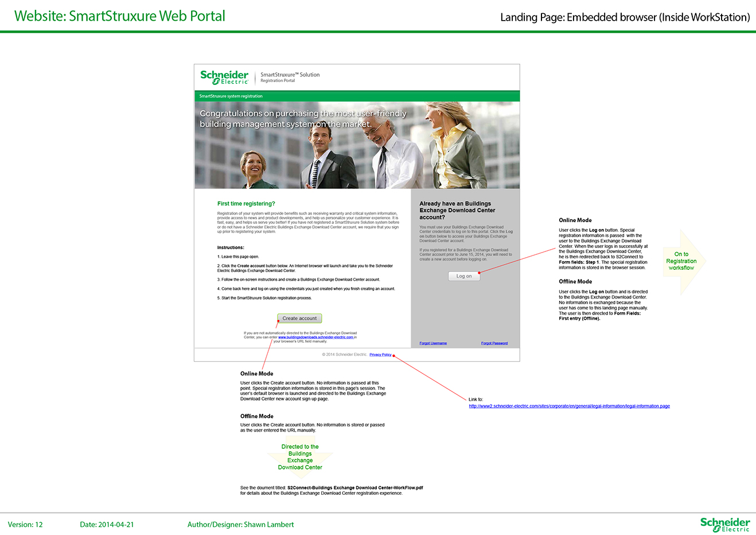
Task: Click the Log on button
Action: 464,276
